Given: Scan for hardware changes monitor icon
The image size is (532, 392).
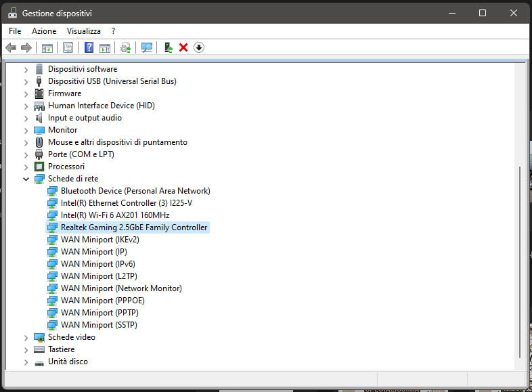Looking at the screenshot, I should (x=147, y=47).
